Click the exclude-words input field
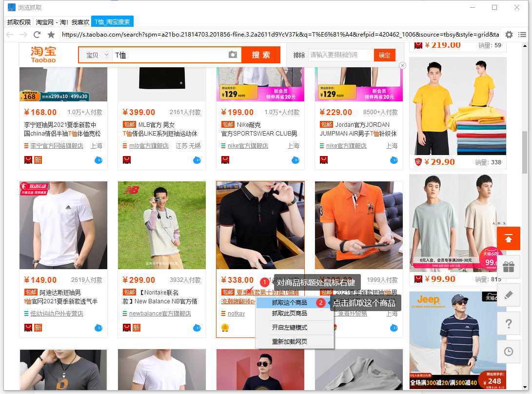 pos(341,55)
